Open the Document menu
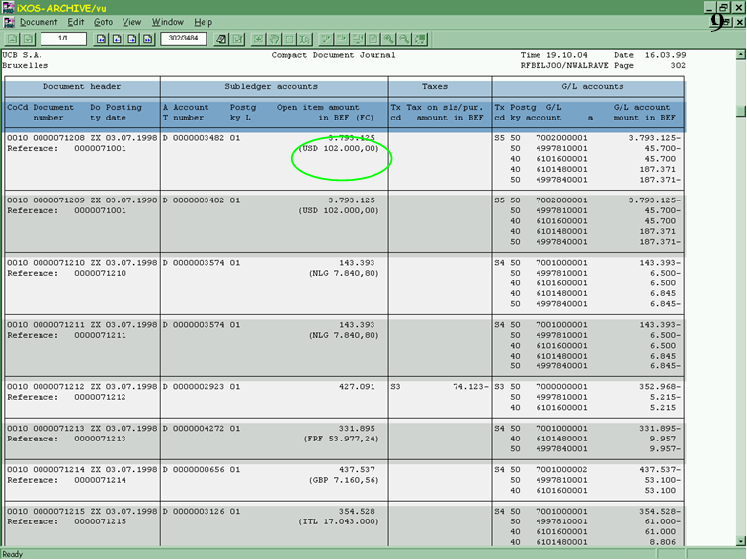 [x=39, y=22]
